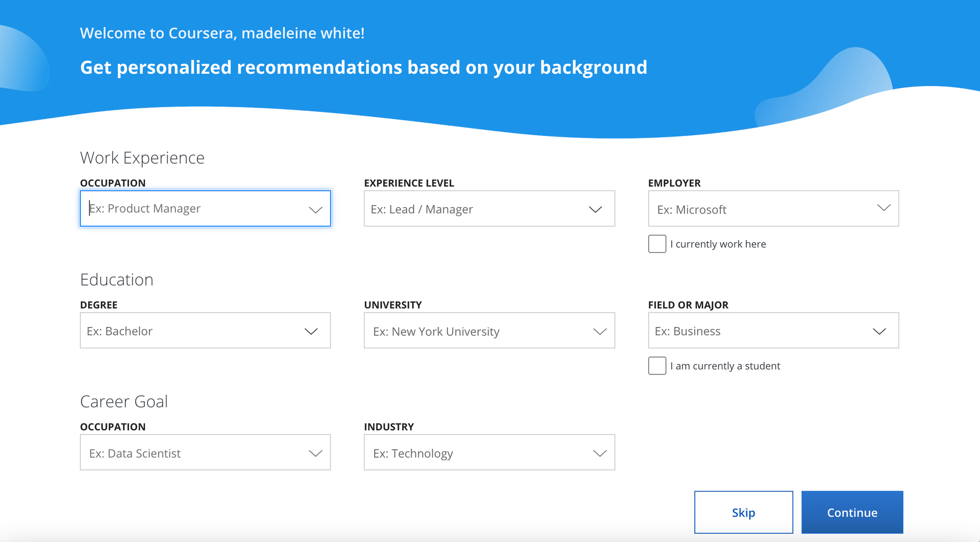Open the Experience Level dropdown

tap(595, 209)
